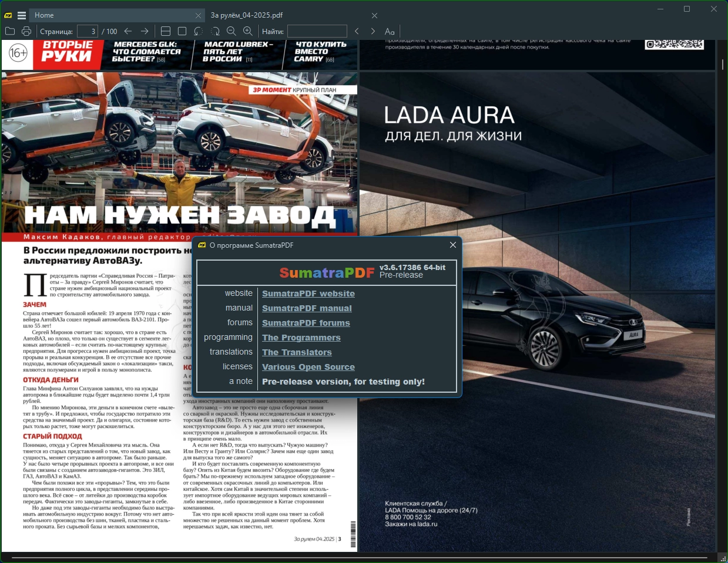This screenshot has height=563, width=728.
Task: Open the hamburger menu in SumatraPDF
Action: point(22,15)
